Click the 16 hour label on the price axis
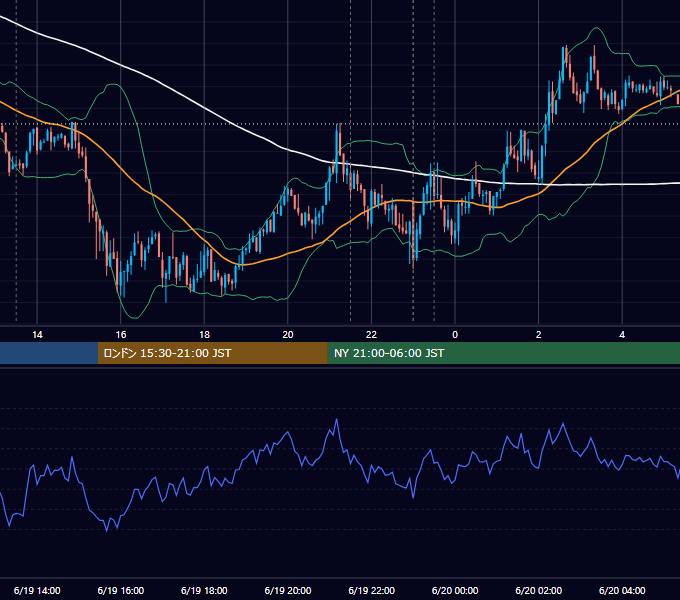The image size is (680, 600). (x=121, y=335)
